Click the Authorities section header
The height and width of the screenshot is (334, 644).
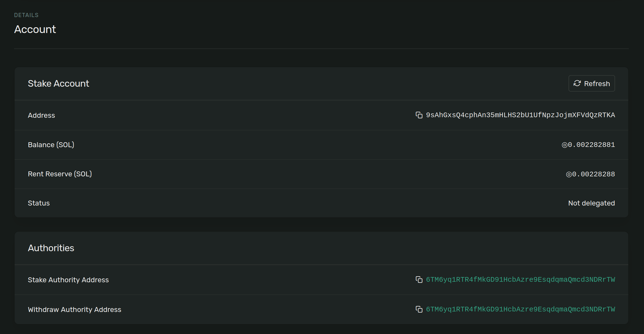click(x=51, y=248)
